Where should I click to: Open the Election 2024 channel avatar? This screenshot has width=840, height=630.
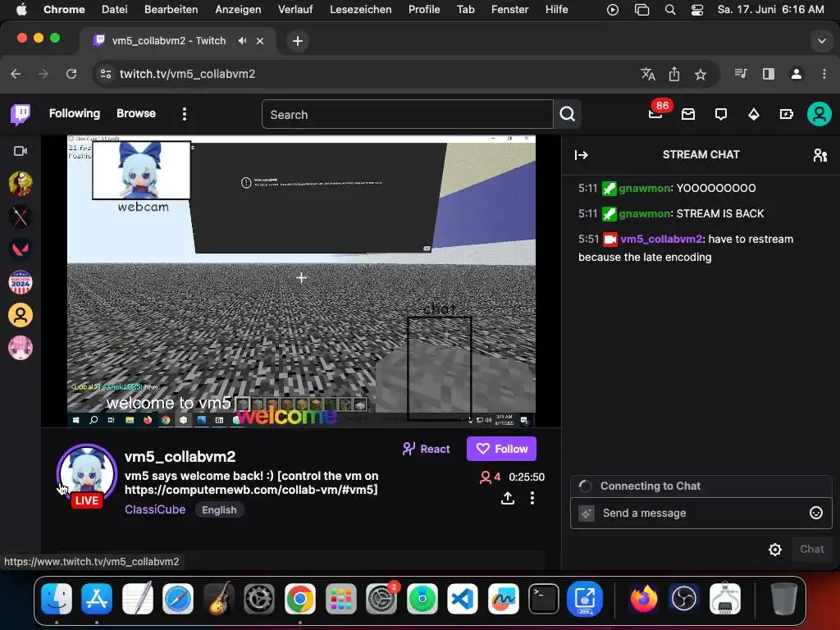tap(21, 282)
